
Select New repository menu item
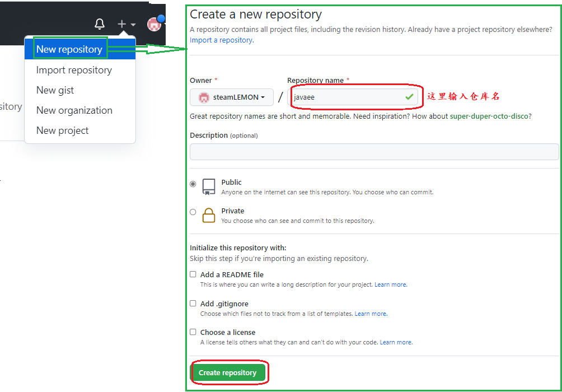[80, 49]
